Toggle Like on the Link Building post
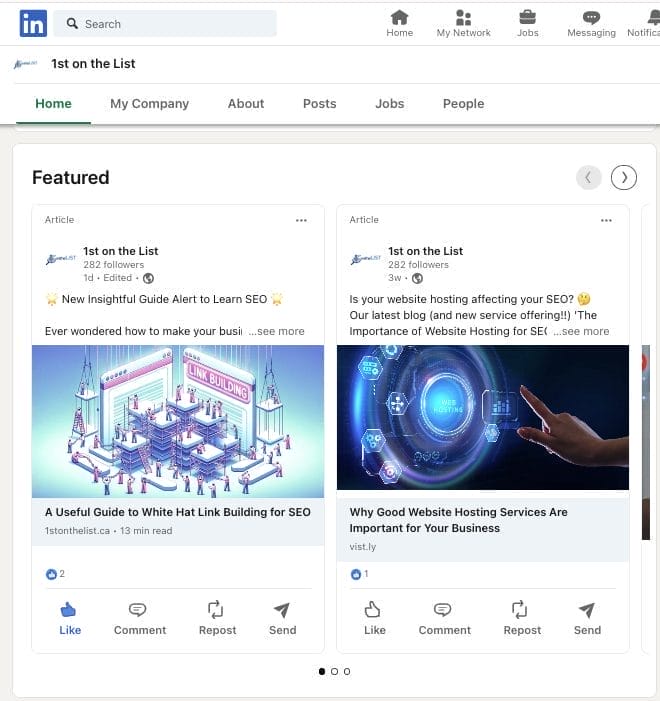Viewport: 660px width, 701px height. pyautogui.click(x=70, y=619)
